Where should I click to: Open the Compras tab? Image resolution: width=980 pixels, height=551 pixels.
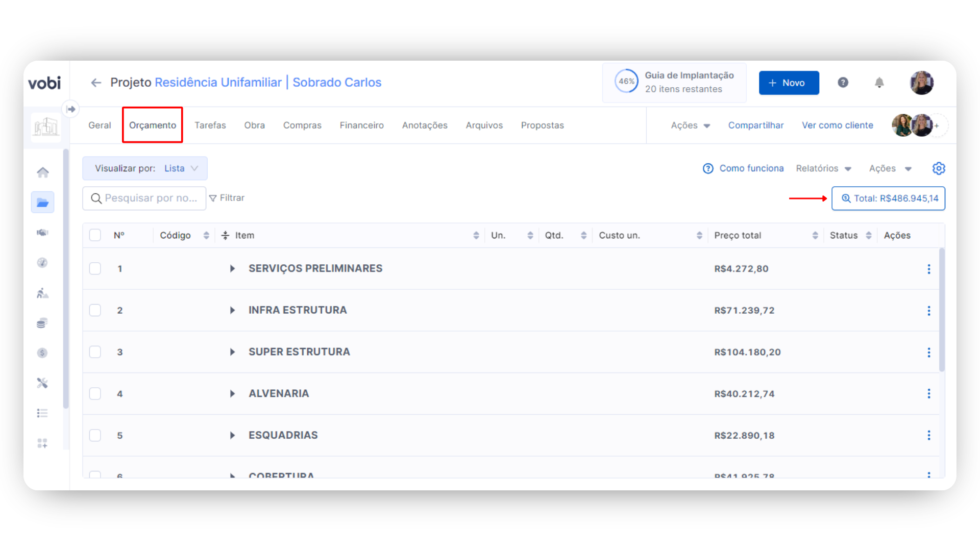pos(302,126)
